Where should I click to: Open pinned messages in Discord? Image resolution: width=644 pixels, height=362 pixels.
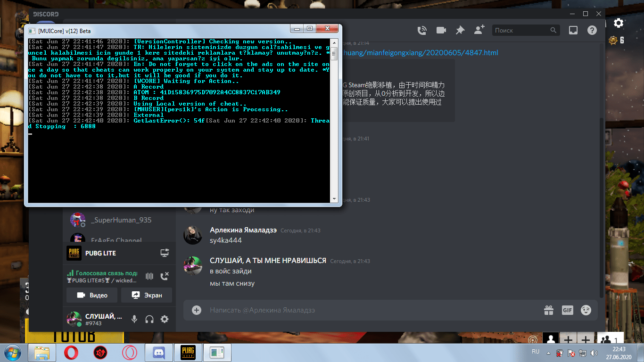pyautogui.click(x=460, y=30)
